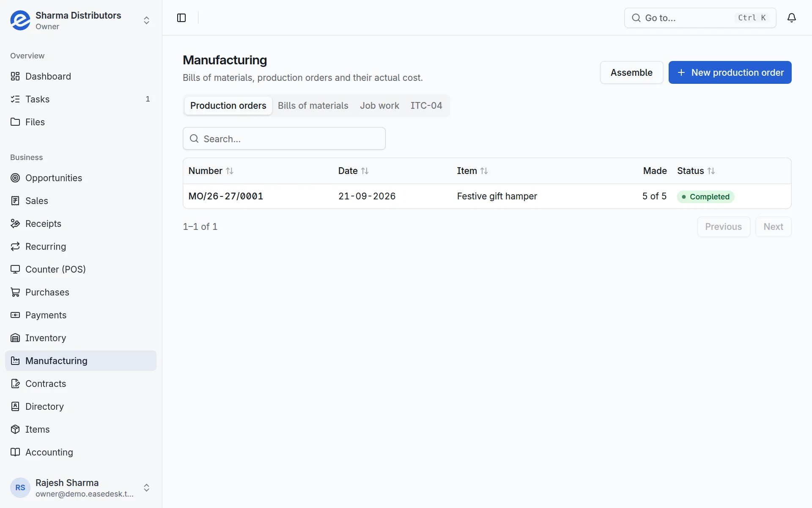
Task: Click the Previous pagination button
Action: pos(724,226)
